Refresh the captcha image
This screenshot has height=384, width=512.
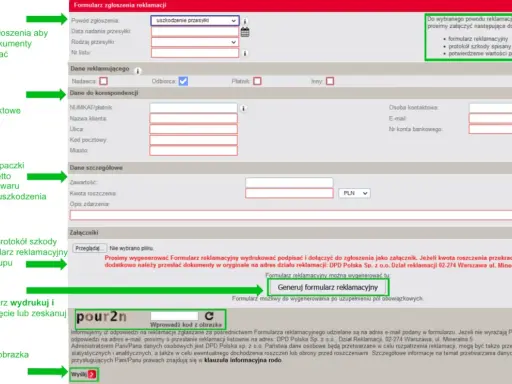coord(209,316)
